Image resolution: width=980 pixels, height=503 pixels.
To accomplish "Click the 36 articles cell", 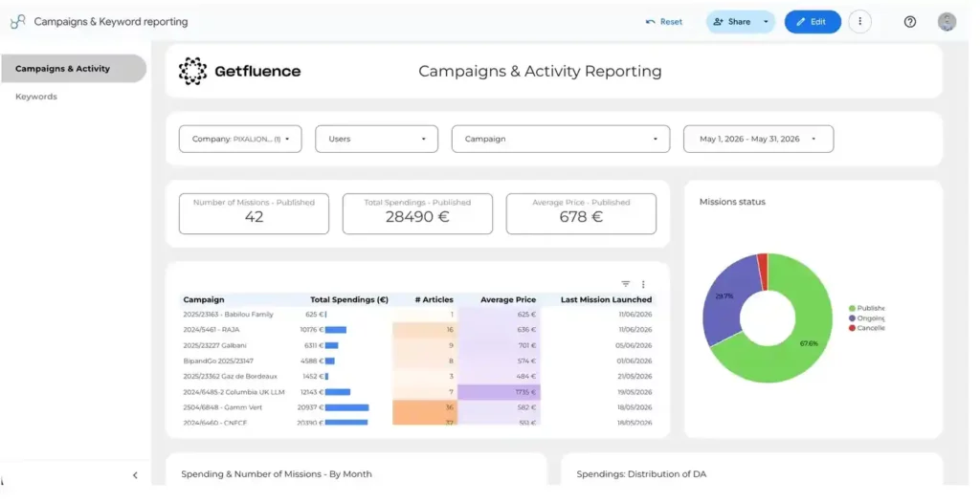I will tap(425, 407).
